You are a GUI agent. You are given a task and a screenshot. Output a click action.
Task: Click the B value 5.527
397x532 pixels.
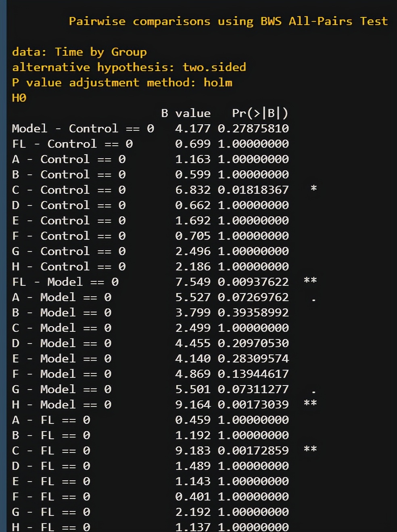coord(192,297)
